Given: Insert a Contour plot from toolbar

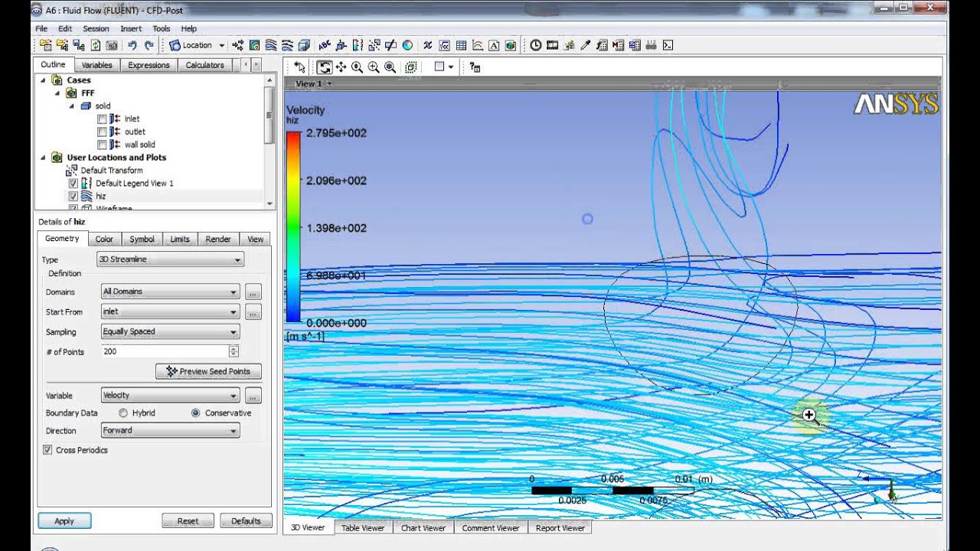Looking at the screenshot, I should pos(254,45).
